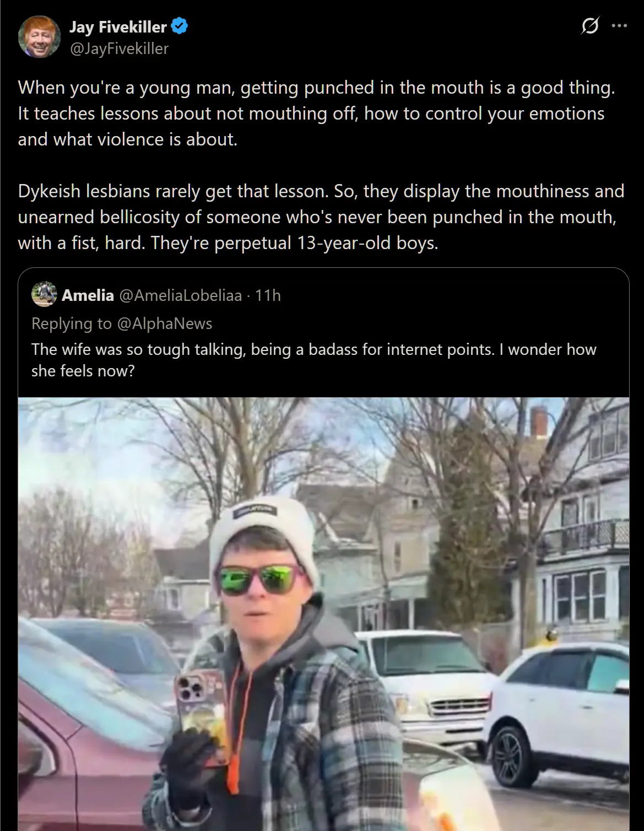This screenshot has height=831, width=644.
Task: Open the three-dot More options menu
Action: click(x=619, y=26)
